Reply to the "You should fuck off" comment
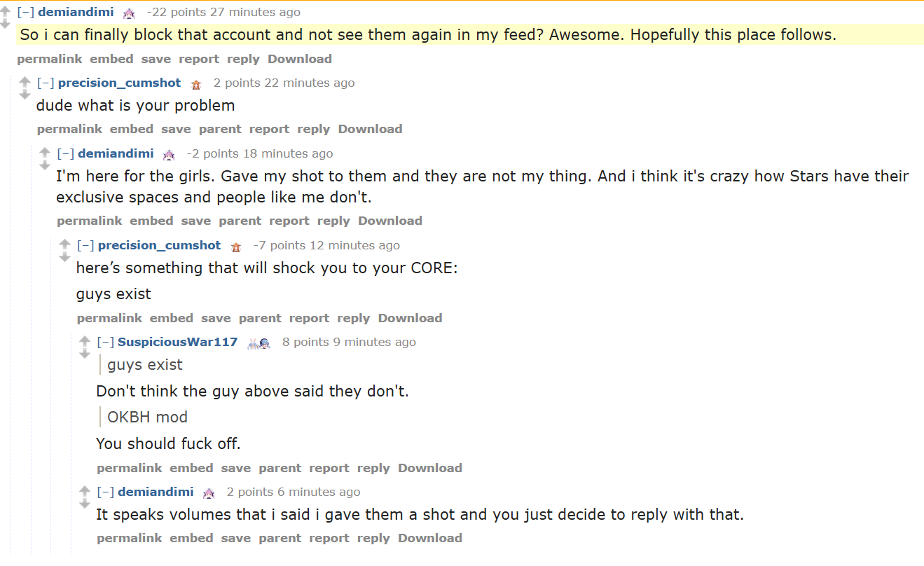Screen dimensions: 924x566 click(x=373, y=468)
